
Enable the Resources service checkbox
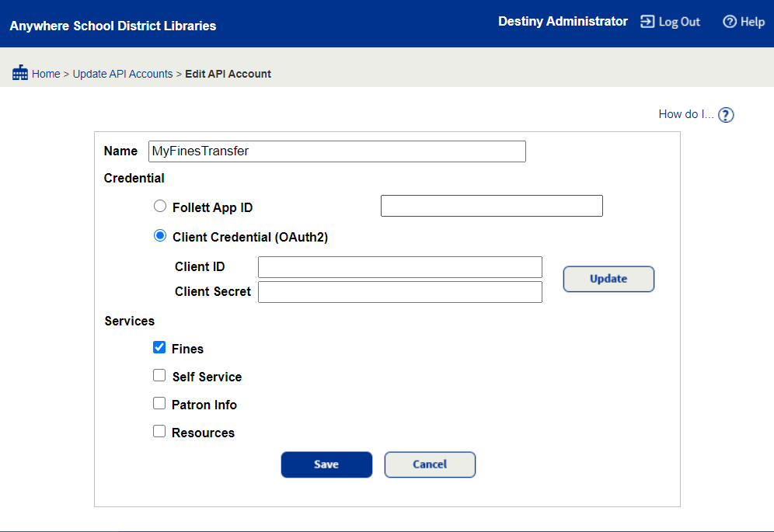pyautogui.click(x=159, y=431)
